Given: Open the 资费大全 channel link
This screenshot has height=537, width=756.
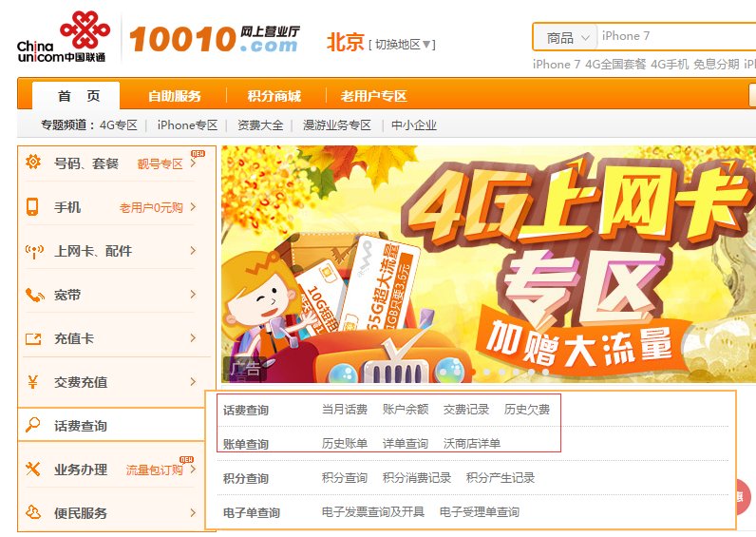Looking at the screenshot, I should 260,125.
